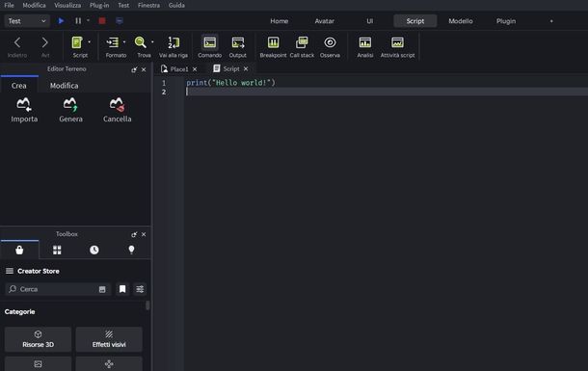Open the Test menu
The width and height of the screenshot is (588, 371).
click(123, 5)
